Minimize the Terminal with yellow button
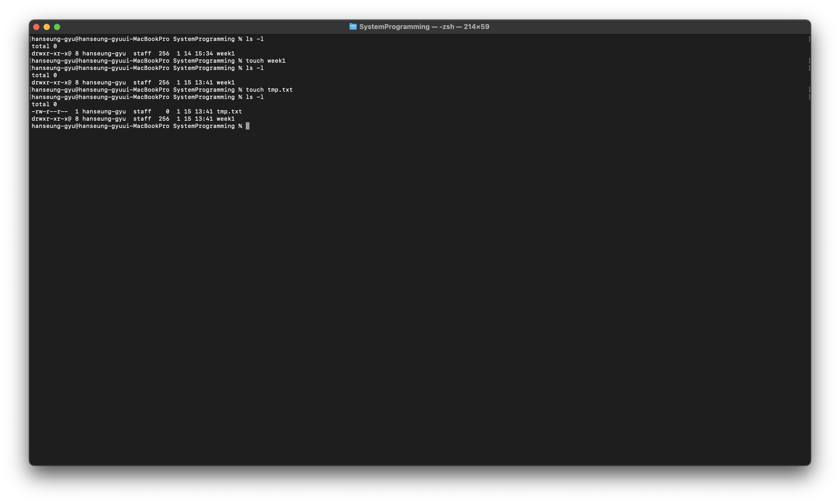 47,27
